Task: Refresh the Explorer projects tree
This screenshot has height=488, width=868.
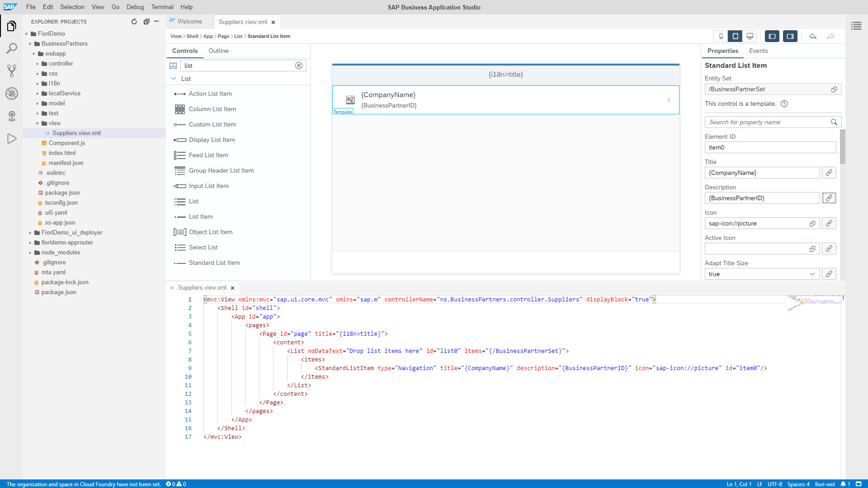Action: pos(134,22)
